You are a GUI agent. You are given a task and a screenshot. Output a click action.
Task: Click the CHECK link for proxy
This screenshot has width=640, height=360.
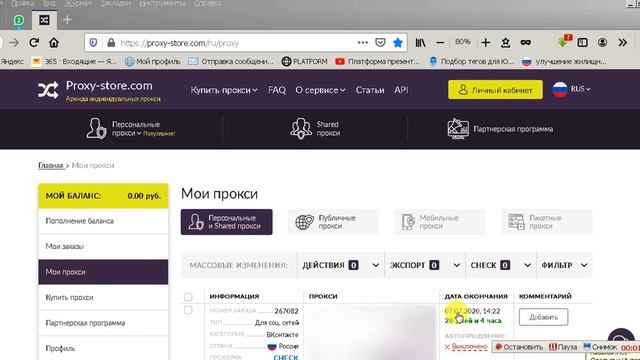pos(286,357)
